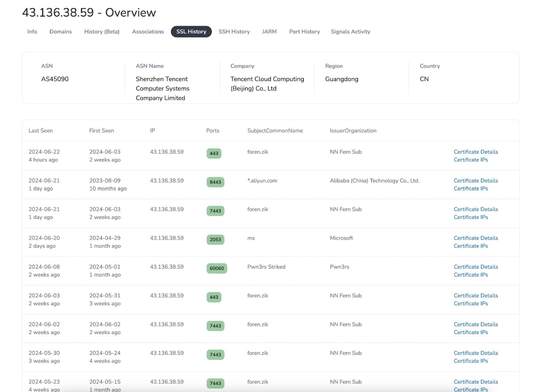
Task: Click the SubjectCommonName column header
Action: (275, 131)
